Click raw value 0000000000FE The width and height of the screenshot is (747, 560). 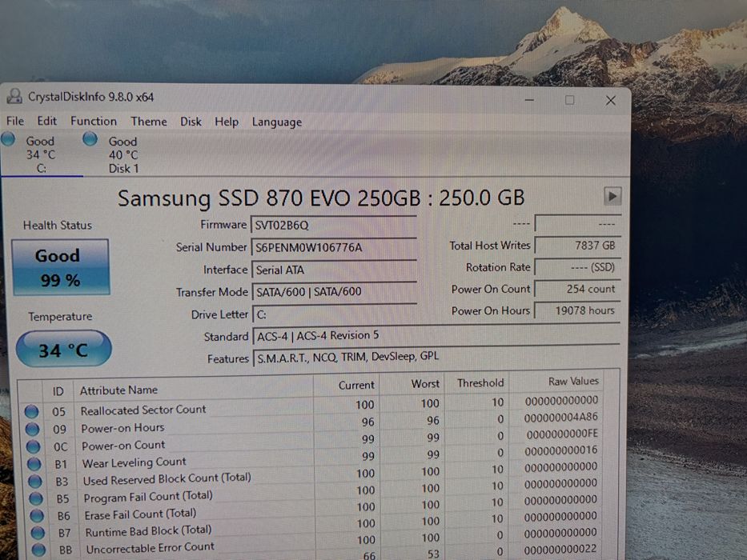(562, 434)
